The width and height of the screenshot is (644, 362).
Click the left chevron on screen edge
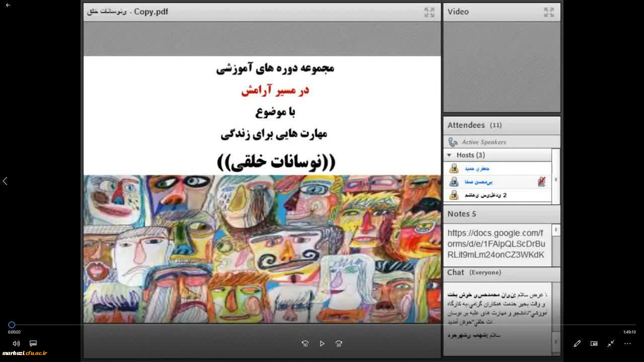[x=5, y=181]
